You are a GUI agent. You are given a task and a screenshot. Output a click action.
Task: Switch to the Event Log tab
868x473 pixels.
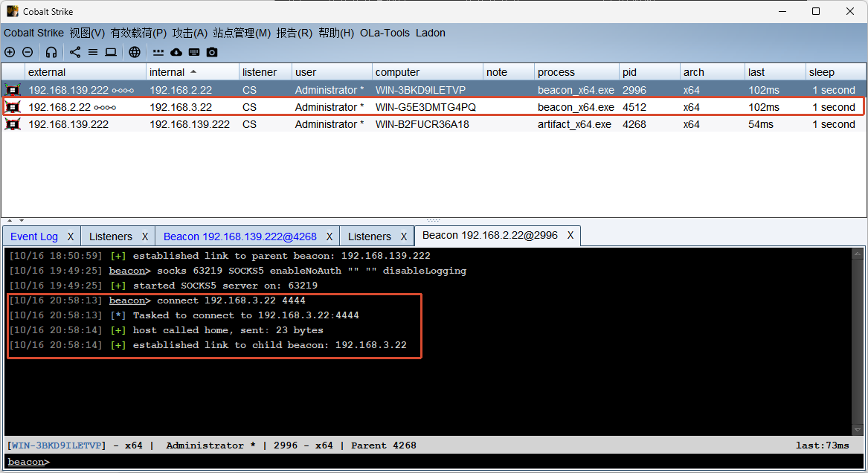pyautogui.click(x=33, y=236)
